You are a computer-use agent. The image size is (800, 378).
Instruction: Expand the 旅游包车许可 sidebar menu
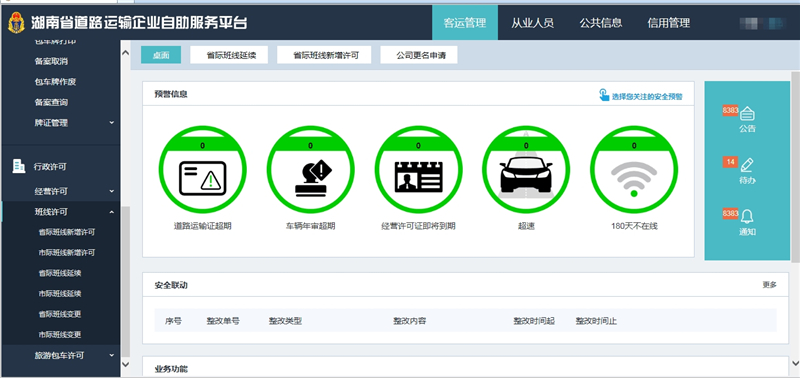[x=112, y=355]
